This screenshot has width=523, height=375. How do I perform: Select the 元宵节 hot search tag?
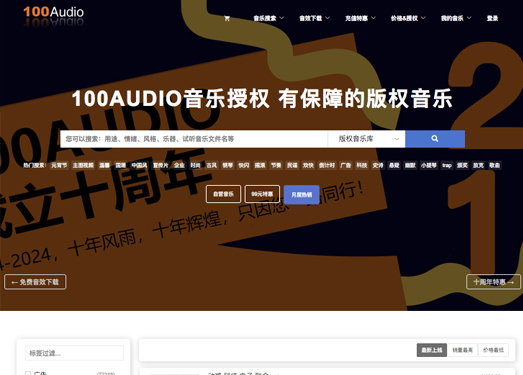[x=59, y=165]
